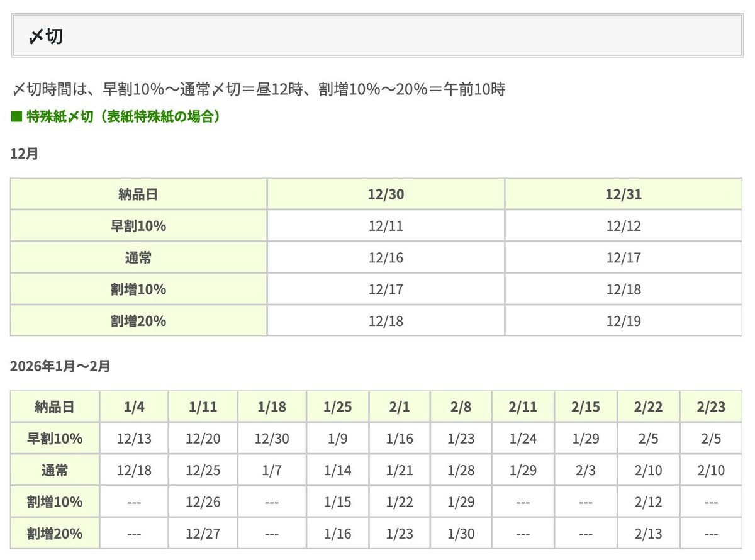Select 2/10 under the 2/23 column
Viewport: 755px width, 560px height.
click(710, 471)
